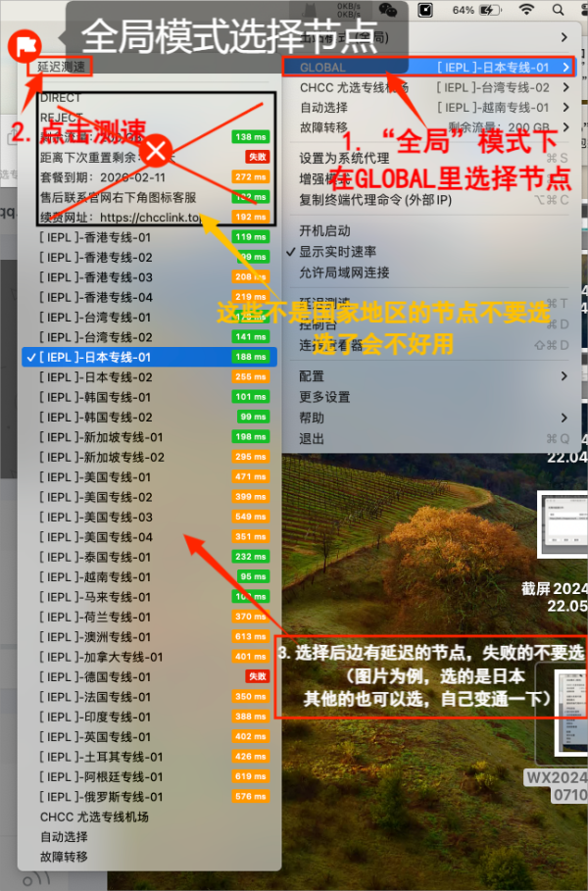Expand 自动选择 group submenu arrow
588x891 pixels.
pyautogui.click(x=565, y=108)
